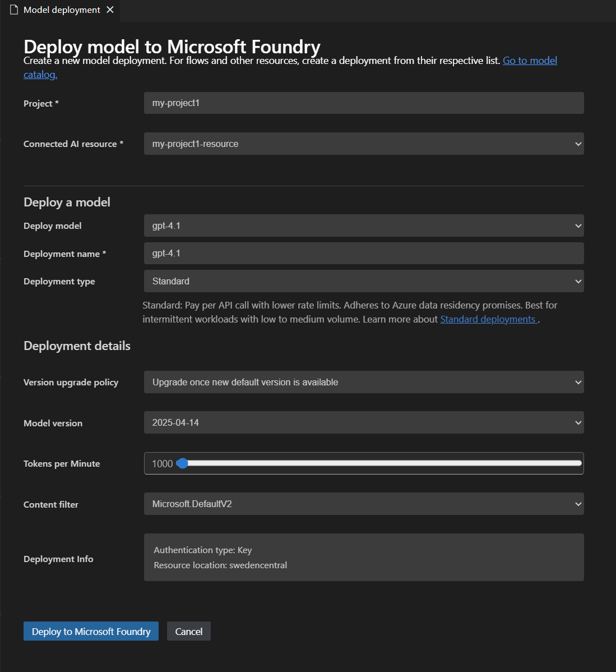The image size is (616, 672).
Task: Open the Deployment type dropdown
Action: [364, 281]
